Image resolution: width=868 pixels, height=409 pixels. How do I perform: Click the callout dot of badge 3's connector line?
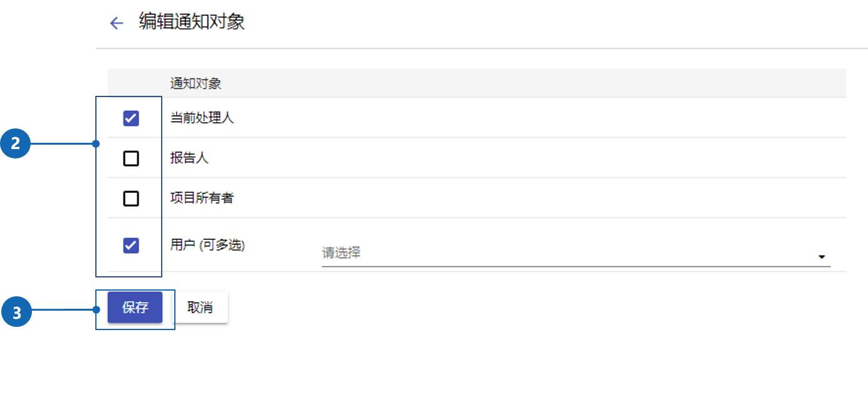point(96,309)
